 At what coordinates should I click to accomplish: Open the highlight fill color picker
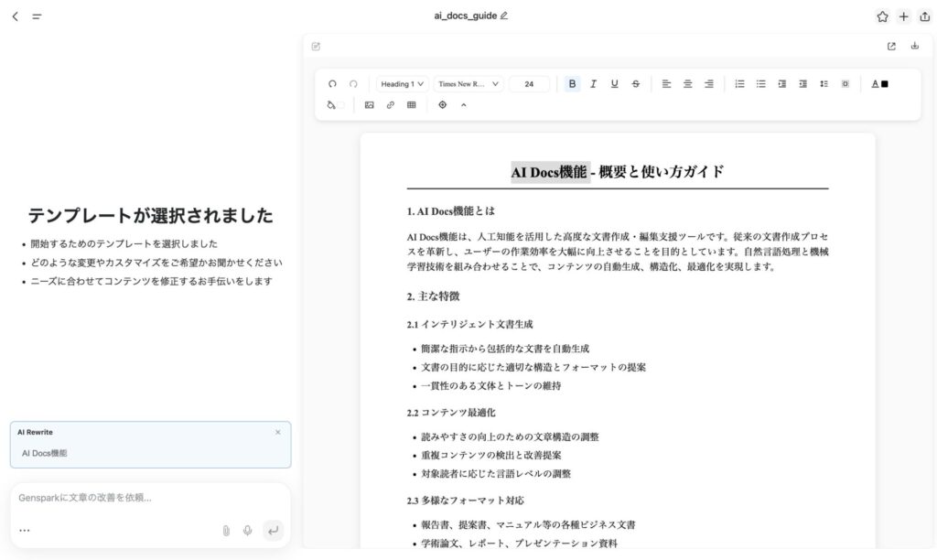(x=335, y=105)
